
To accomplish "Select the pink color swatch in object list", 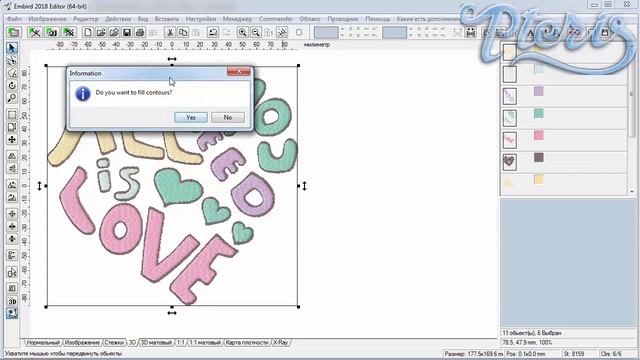I will pyautogui.click(x=539, y=135).
